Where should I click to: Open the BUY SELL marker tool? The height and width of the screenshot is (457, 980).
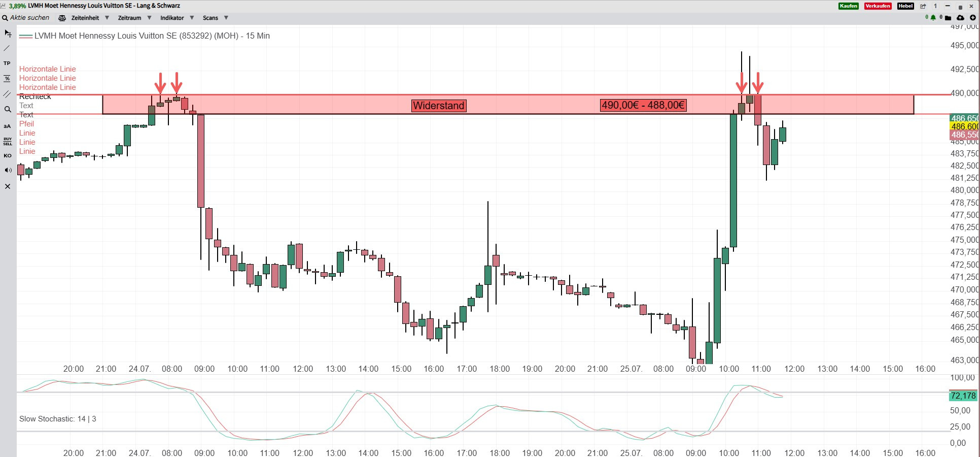pos(8,141)
